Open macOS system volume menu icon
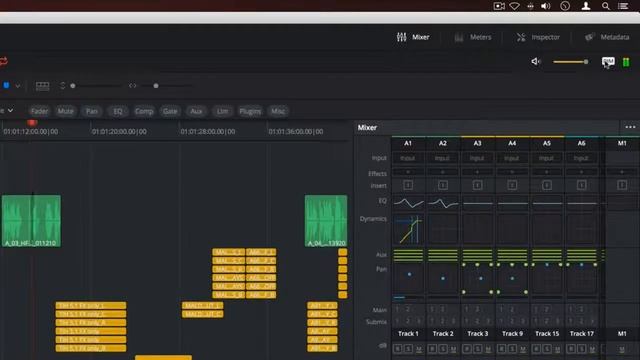The width and height of the screenshot is (640, 360). pyautogui.click(x=546, y=6)
